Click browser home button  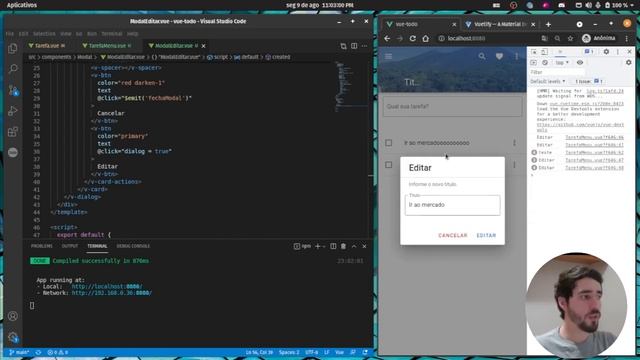[x=426, y=38]
